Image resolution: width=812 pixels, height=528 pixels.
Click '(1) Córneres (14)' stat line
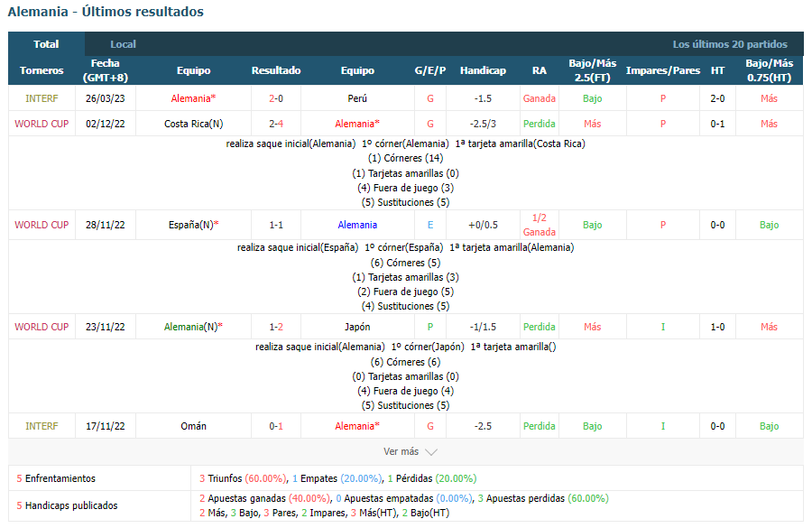pos(405,158)
